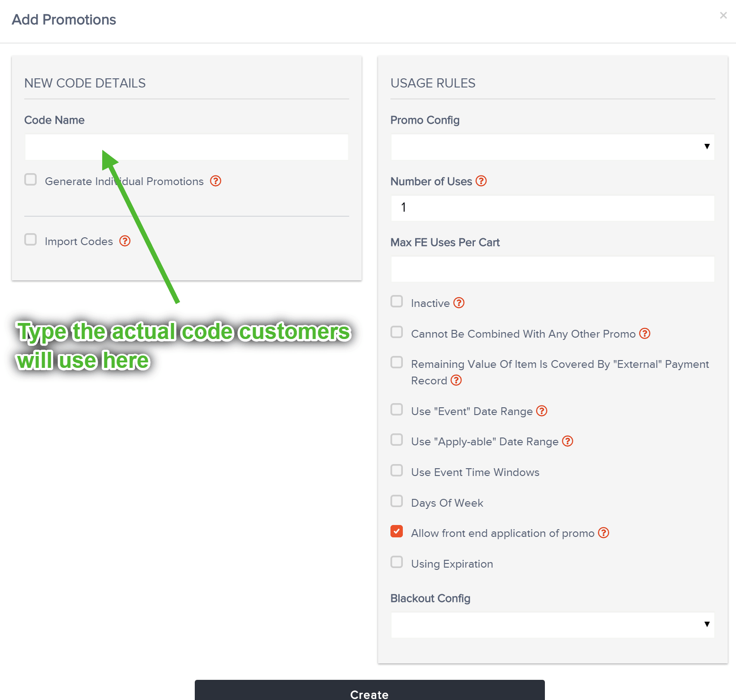This screenshot has height=700, width=736.
Task: Close the Add Promotions dialog
Action: click(723, 15)
